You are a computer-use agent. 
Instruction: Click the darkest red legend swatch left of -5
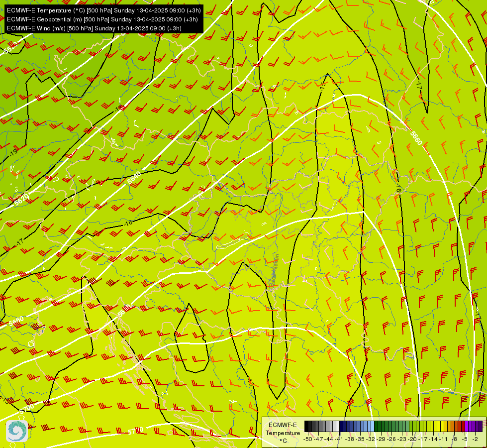click(x=463, y=426)
